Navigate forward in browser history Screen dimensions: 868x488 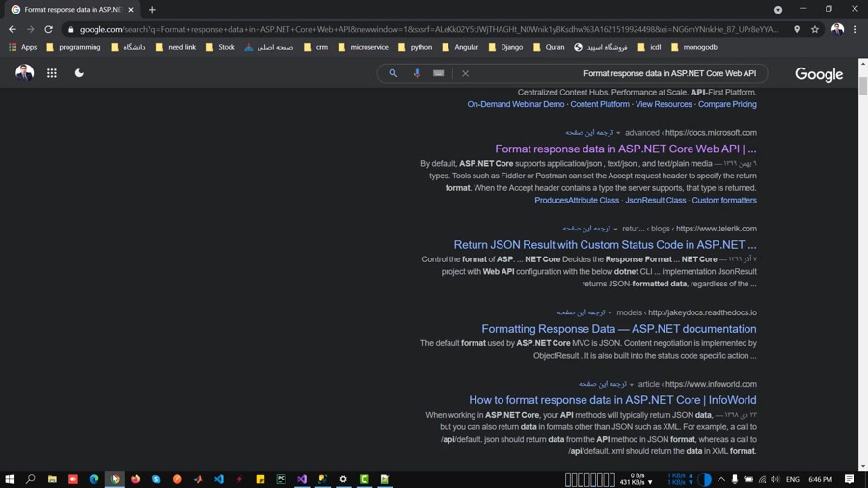(31, 29)
